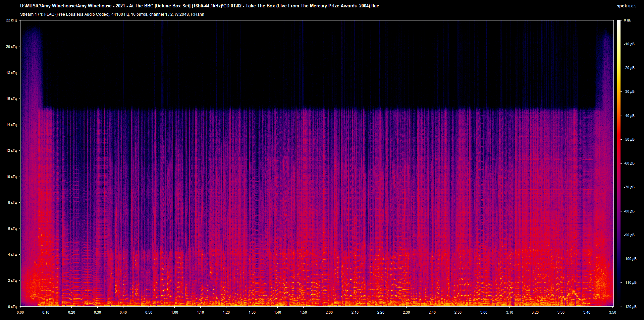
Task: Click the 0 dB label on color scale
Action: (x=627, y=20)
